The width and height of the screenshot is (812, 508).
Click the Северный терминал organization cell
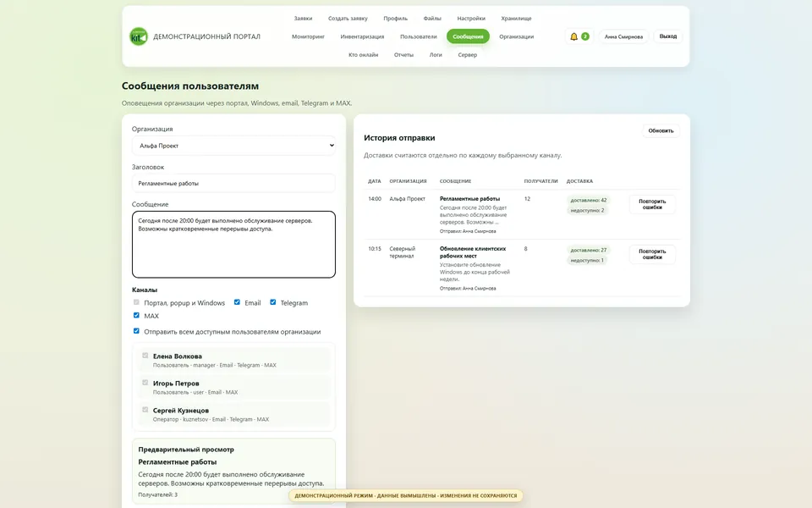click(403, 252)
